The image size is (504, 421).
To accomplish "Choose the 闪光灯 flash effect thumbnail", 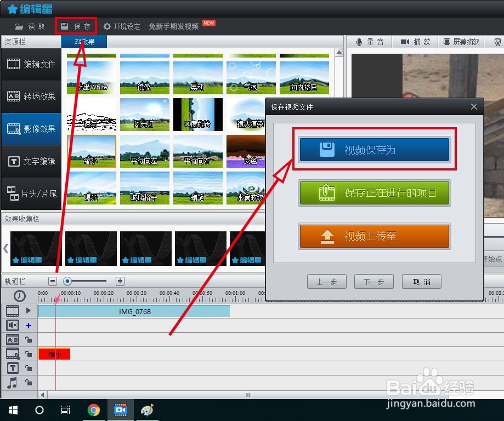I will click(x=145, y=115).
